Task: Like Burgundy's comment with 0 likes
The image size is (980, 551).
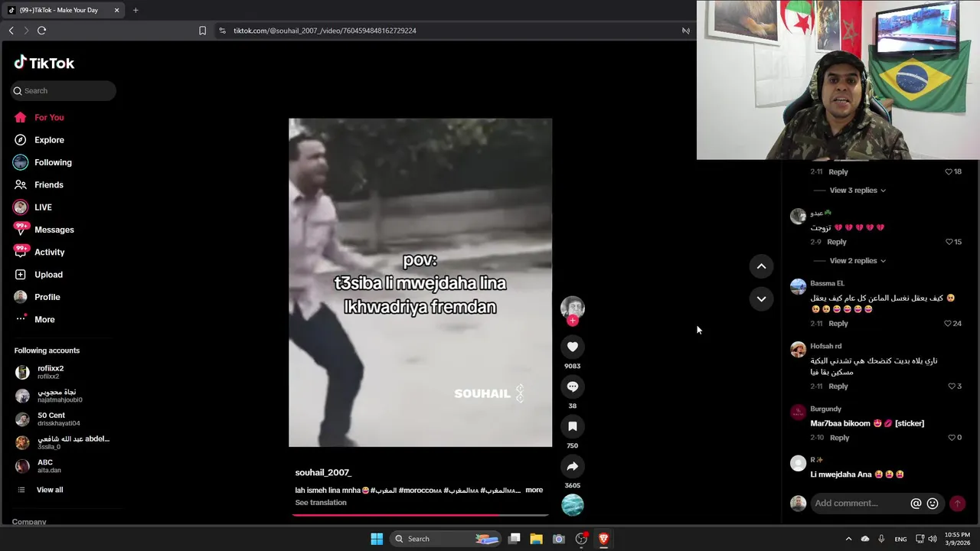Action: (x=952, y=438)
